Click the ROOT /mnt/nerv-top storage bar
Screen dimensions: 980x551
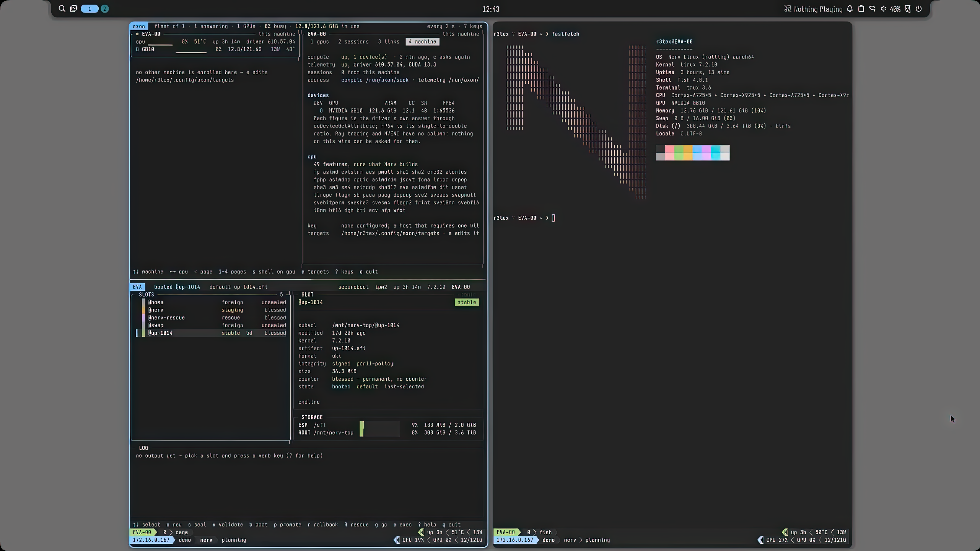[x=379, y=432]
